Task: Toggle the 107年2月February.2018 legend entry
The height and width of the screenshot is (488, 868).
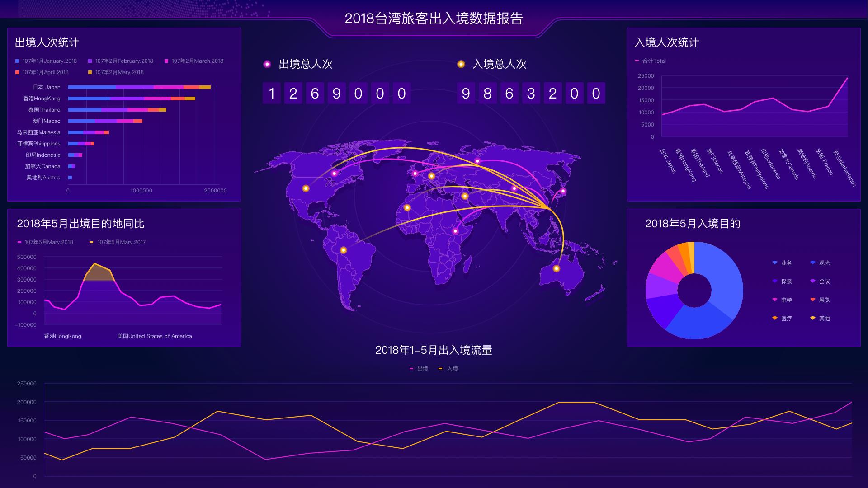Action: click(90, 61)
